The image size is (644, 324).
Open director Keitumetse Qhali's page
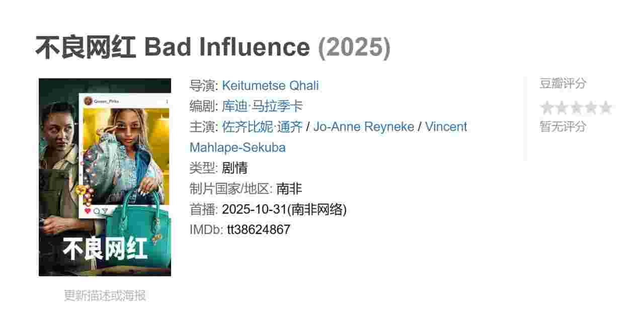click(270, 86)
